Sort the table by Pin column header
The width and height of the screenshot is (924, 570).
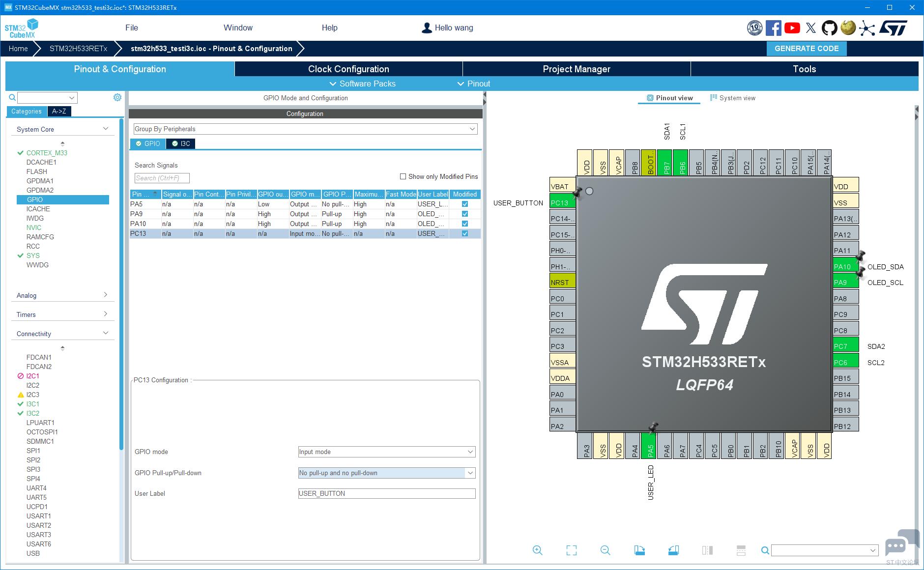(x=145, y=194)
